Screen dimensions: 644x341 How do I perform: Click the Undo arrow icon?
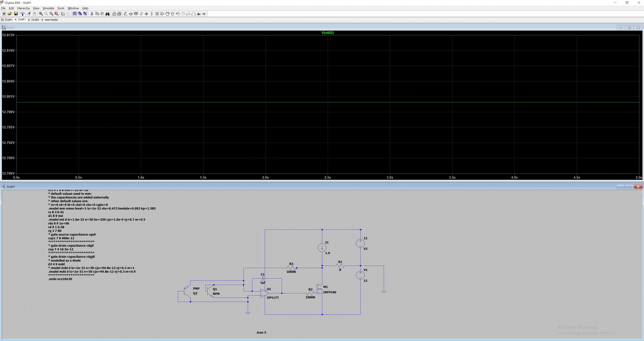pyautogui.click(x=178, y=14)
